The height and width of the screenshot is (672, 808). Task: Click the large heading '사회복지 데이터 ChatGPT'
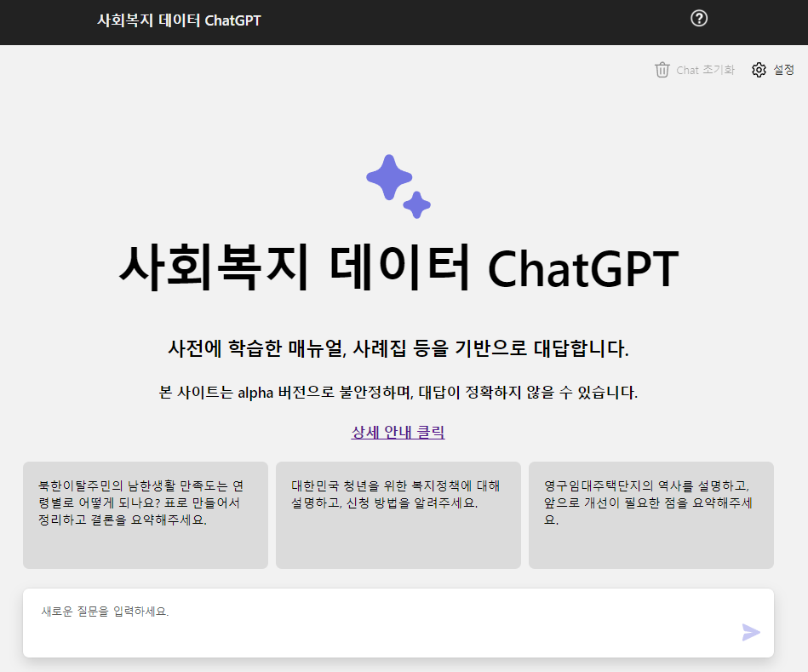click(398, 267)
